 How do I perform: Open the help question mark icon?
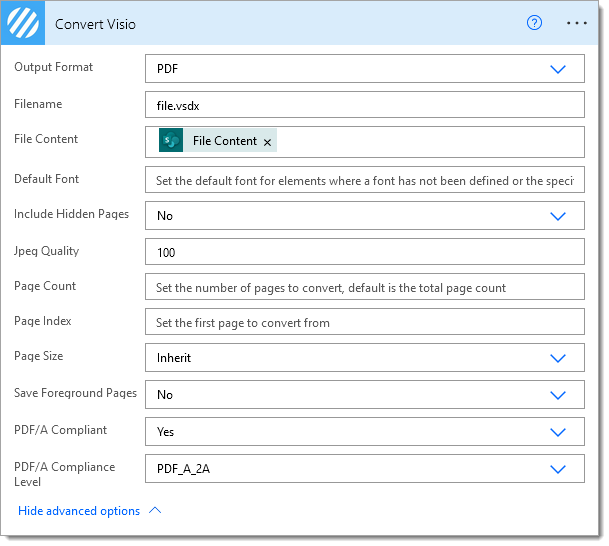(534, 23)
